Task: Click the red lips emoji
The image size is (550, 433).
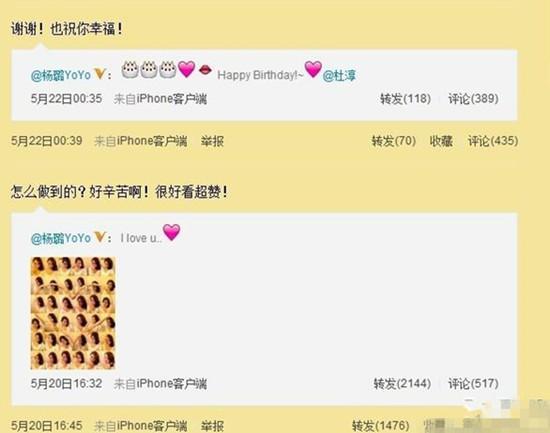Action: point(205,70)
